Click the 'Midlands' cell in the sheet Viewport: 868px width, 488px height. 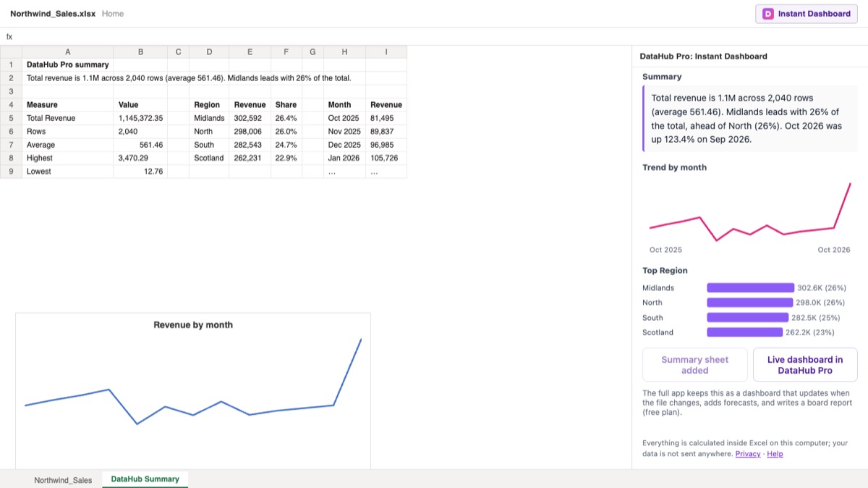[209, 117]
